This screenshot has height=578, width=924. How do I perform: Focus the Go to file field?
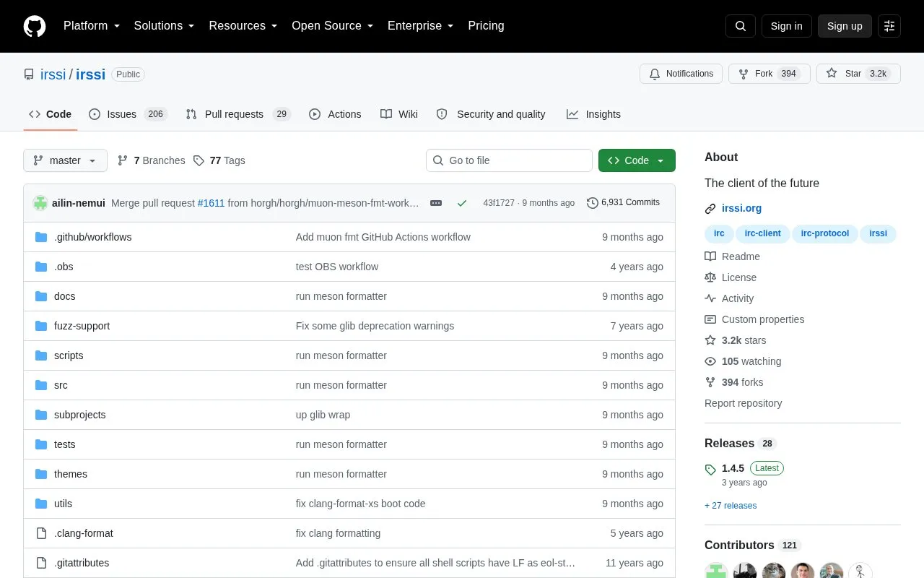click(509, 160)
